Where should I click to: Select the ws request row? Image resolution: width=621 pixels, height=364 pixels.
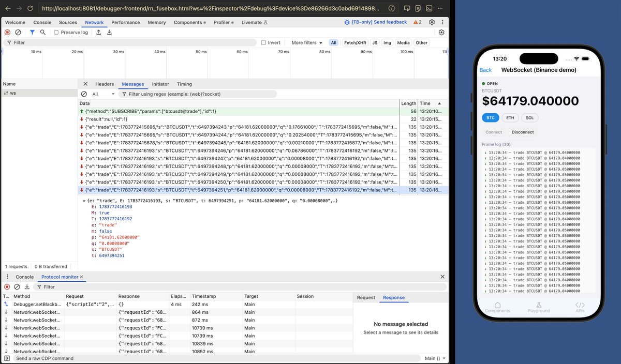(39, 93)
